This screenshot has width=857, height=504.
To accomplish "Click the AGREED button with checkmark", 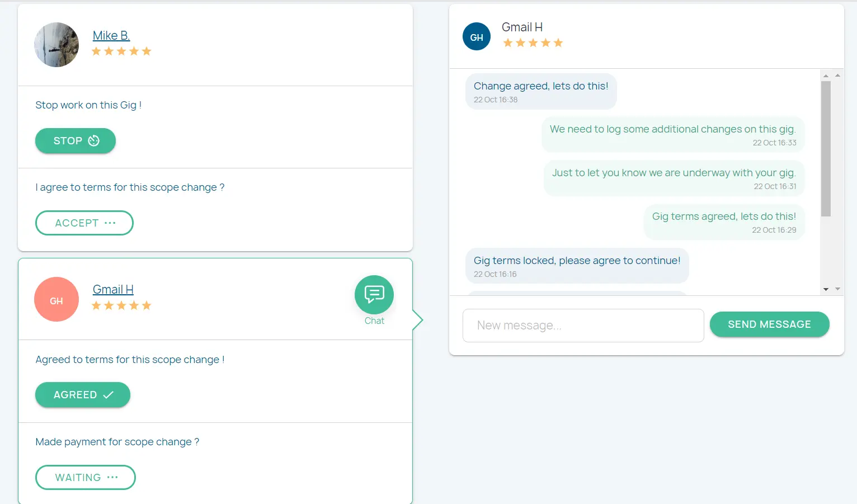I will (83, 395).
